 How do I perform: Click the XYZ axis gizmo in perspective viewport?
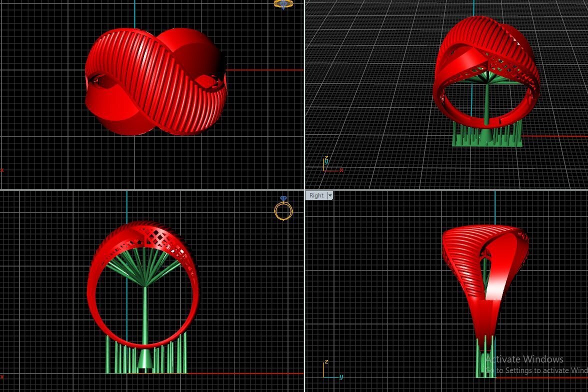[x=330, y=165]
